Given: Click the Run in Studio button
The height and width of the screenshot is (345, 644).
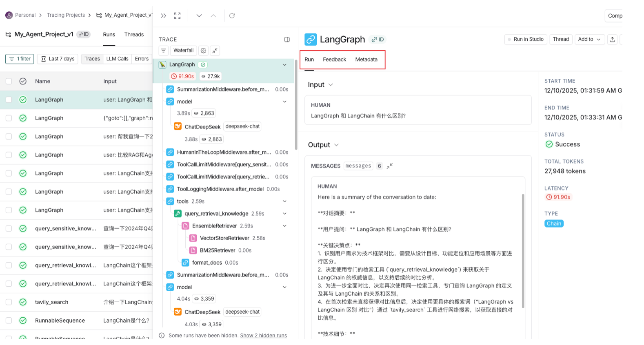Looking at the screenshot, I should pyautogui.click(x=525, y=40).
